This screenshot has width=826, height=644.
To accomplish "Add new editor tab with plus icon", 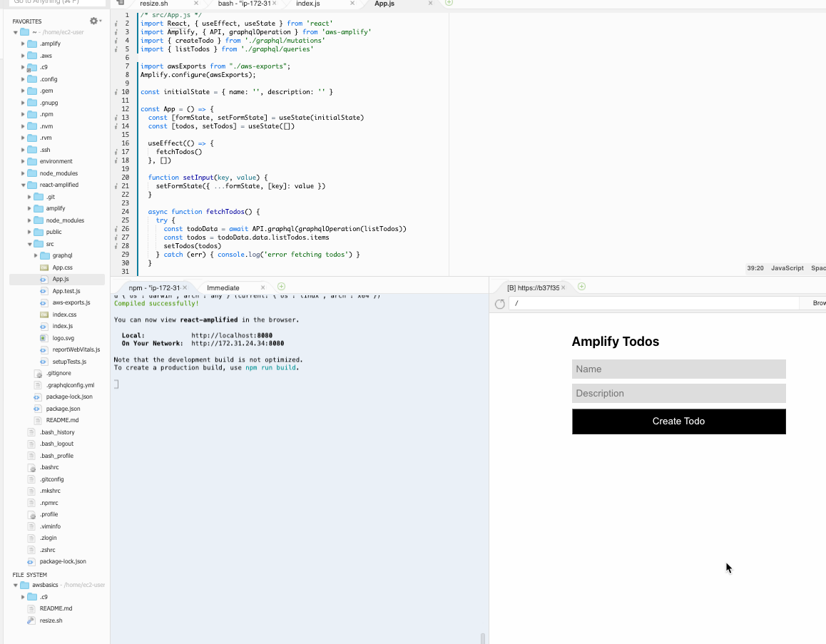I will [449, 3].
